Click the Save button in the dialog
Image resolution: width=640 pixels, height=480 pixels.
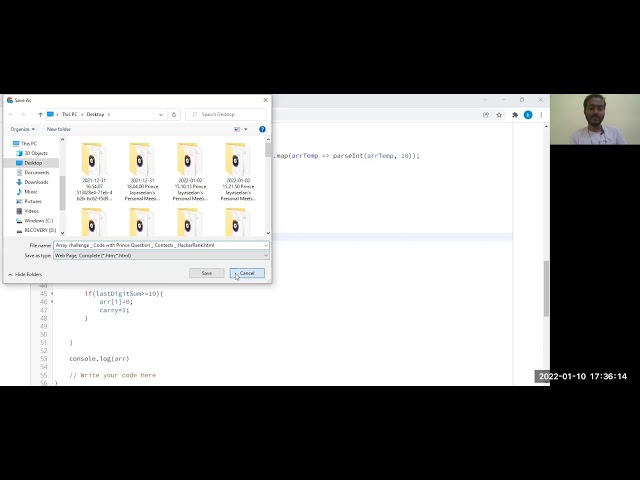point(207,273)
